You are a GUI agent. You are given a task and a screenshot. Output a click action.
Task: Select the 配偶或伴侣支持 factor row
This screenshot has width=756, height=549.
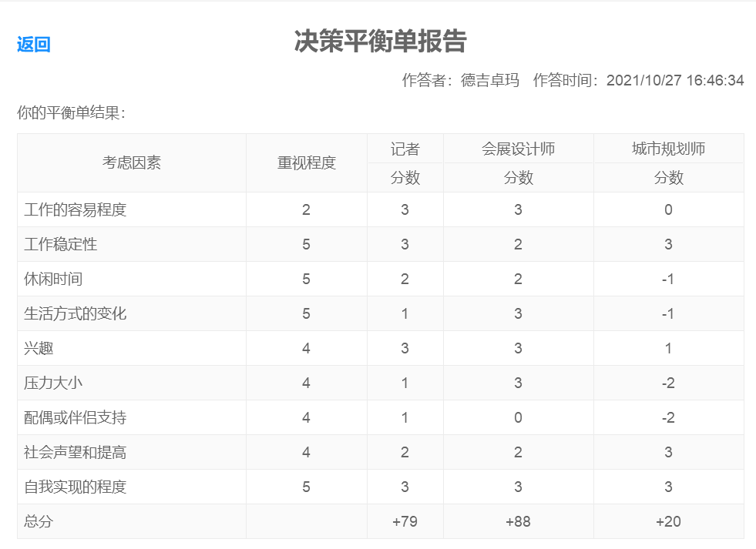click(x=76, y=418)
